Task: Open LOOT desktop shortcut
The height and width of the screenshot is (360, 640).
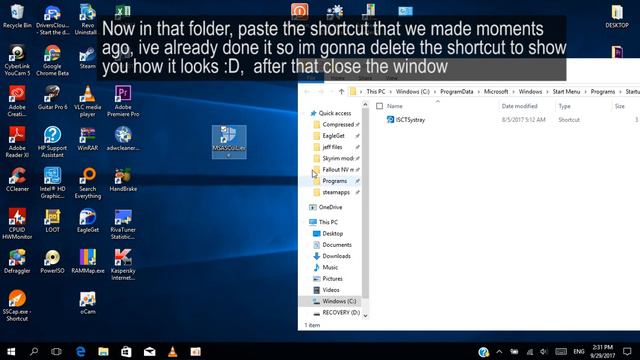Action: 52,220
